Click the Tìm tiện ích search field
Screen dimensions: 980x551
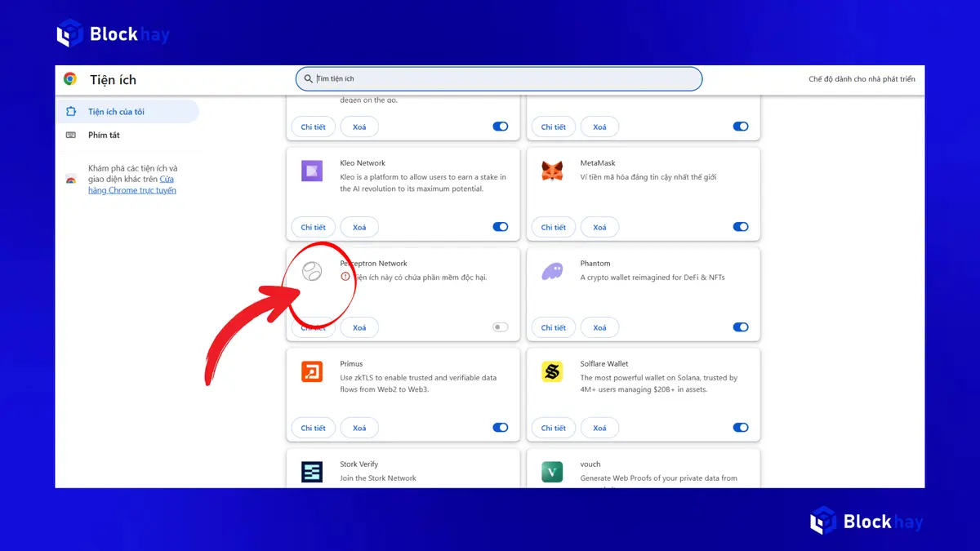click(x=499, y=79)
